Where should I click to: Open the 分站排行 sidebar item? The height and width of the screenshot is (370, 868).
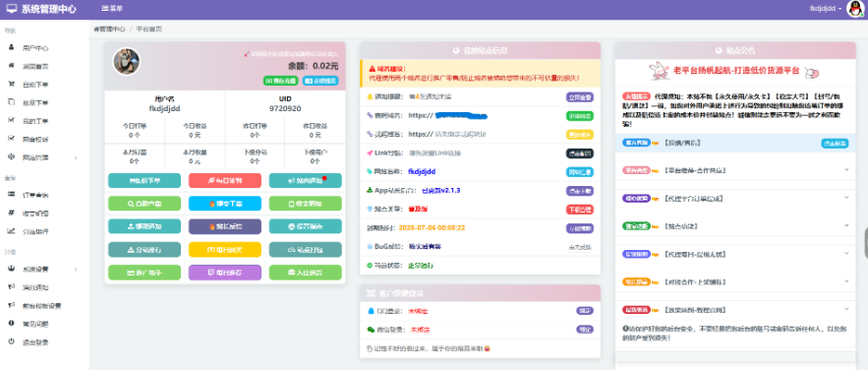(x=35, y=231)
